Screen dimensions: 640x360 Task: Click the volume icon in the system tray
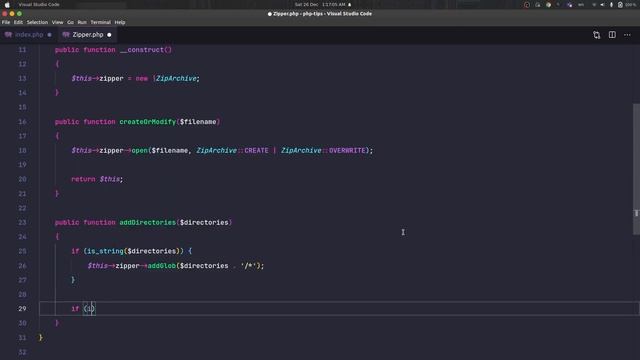602,4
